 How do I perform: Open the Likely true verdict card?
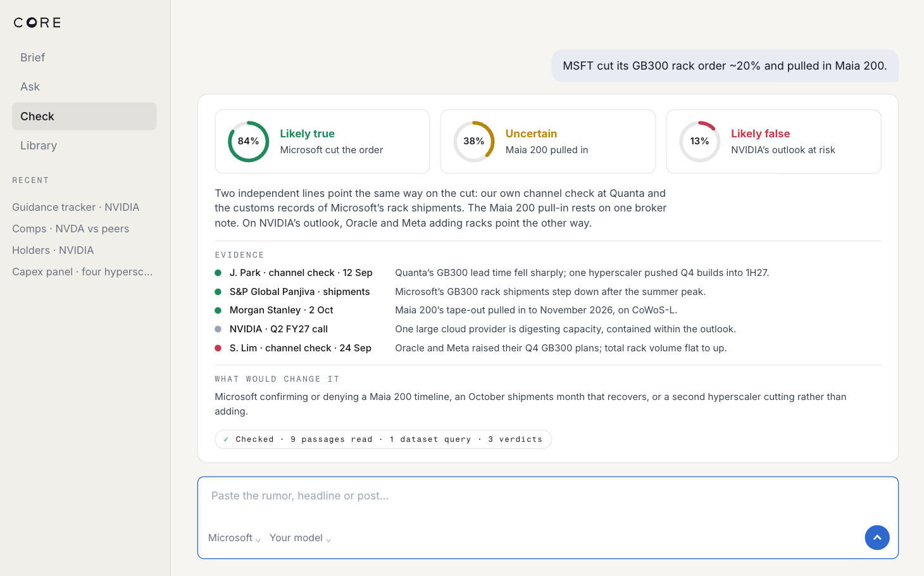coord(322,142)
